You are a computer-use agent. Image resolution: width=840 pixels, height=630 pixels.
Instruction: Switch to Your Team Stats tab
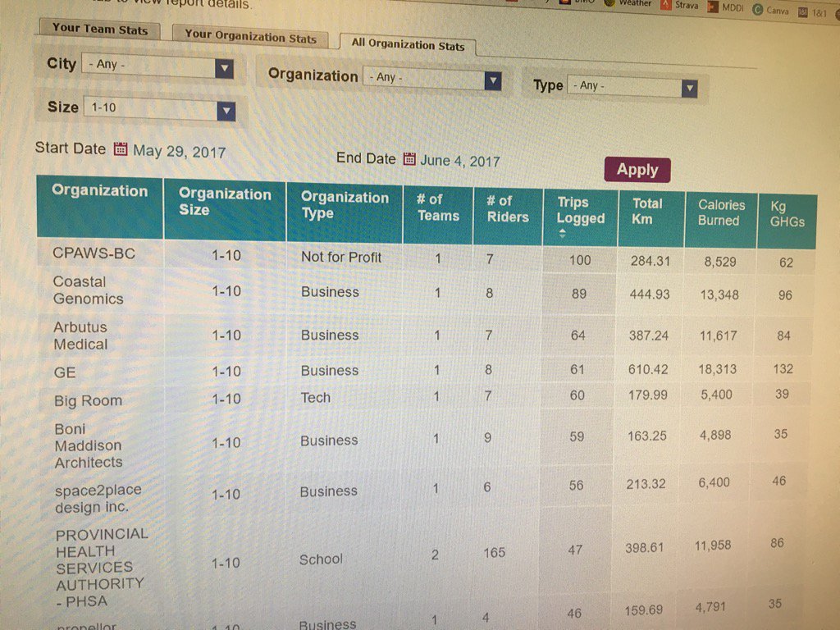pos(99,29)
